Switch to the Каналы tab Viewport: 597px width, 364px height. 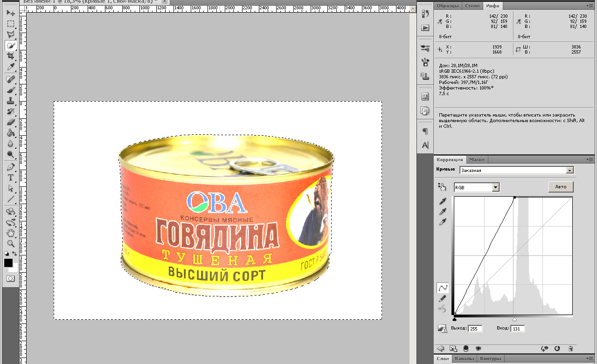tap(465, 358)
